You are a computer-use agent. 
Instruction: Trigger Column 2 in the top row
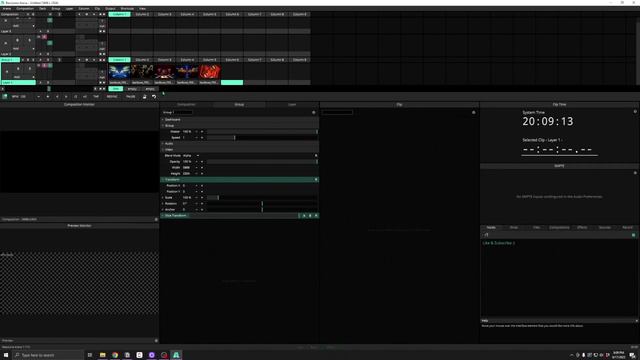pyautogui.click(x=142, y=14)
